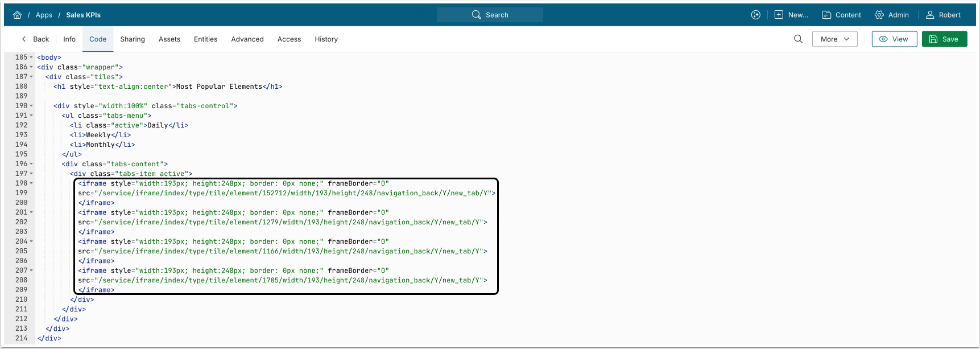Place cursor on line 188 h1 text
The image size is (980, 349).
coord(219,87)
